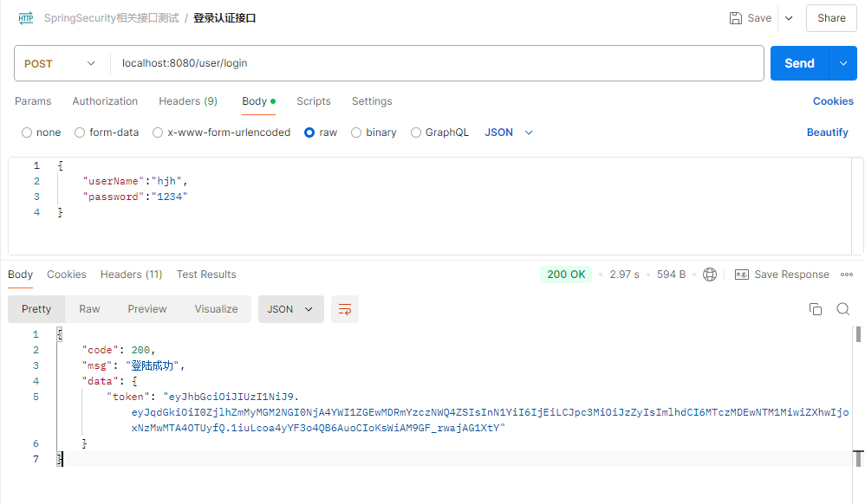Image resolution: width=865 pixels, height=504 pixels.
Task: Click the response pane scrollbar thumb
Action: click(x=858, y=335)
